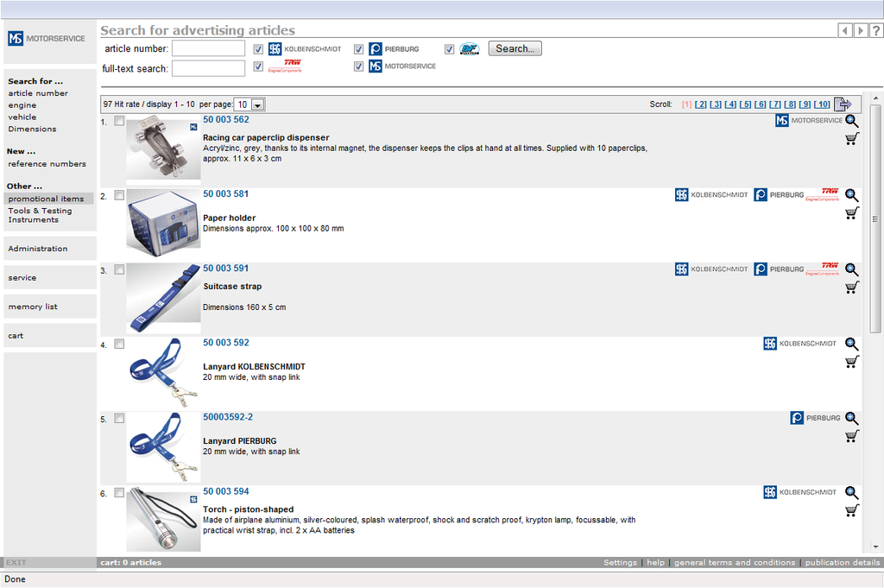Select checkbox for item 1 Racing car dispenser

119,121
